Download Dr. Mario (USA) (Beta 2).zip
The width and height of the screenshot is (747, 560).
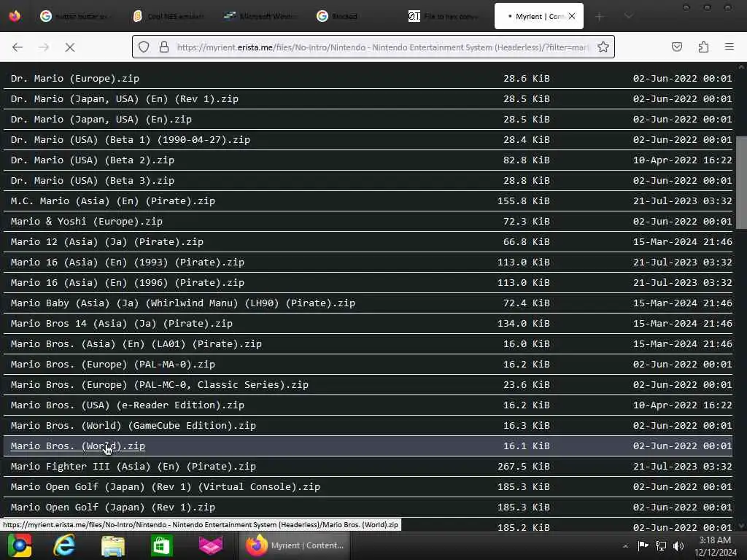tap(93, 160)
